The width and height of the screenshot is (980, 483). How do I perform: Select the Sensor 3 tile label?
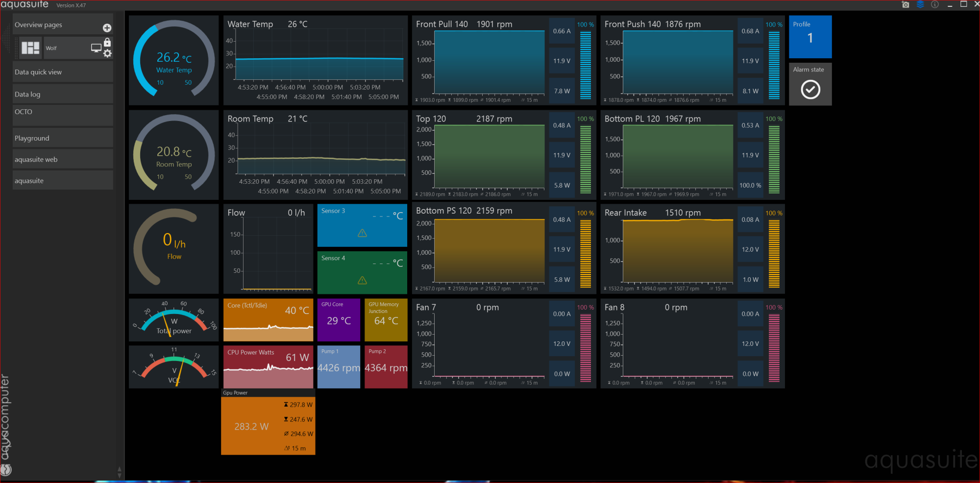pyautogui.click(x=333, y=211)
